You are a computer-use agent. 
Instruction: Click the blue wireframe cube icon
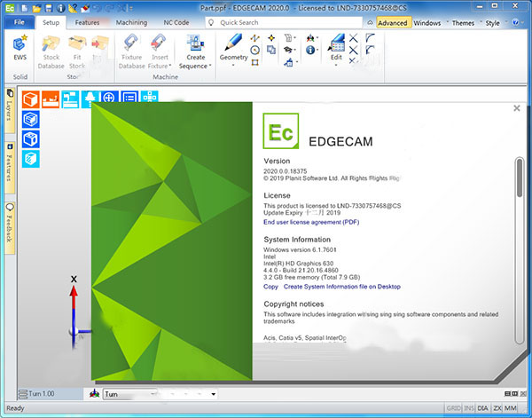point(31,118)
